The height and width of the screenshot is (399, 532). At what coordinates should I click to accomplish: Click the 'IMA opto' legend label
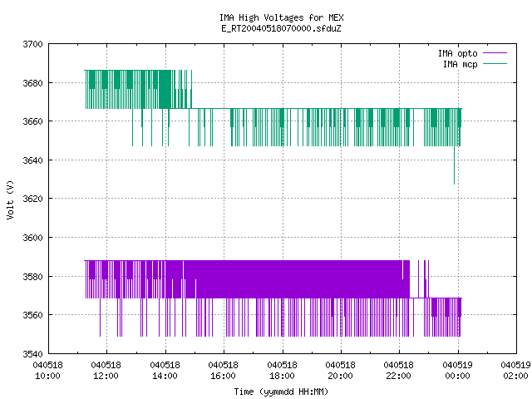click(x=458, y=53)
